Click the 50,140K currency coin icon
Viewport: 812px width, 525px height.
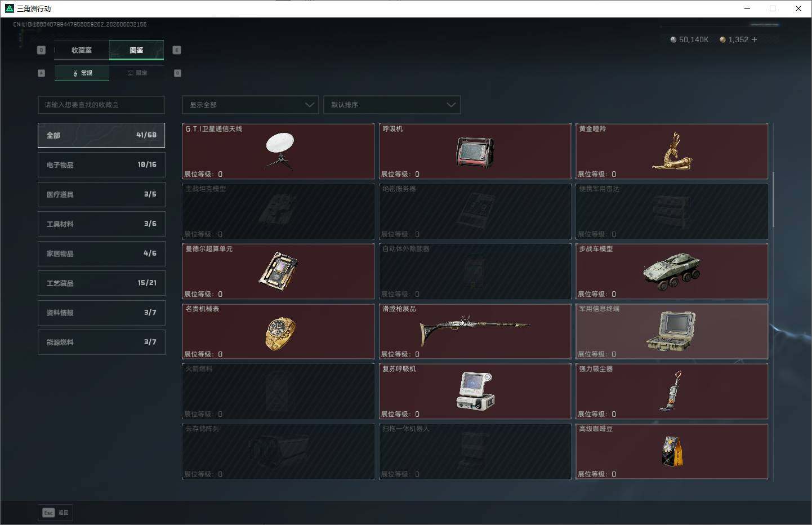(673, 39)
